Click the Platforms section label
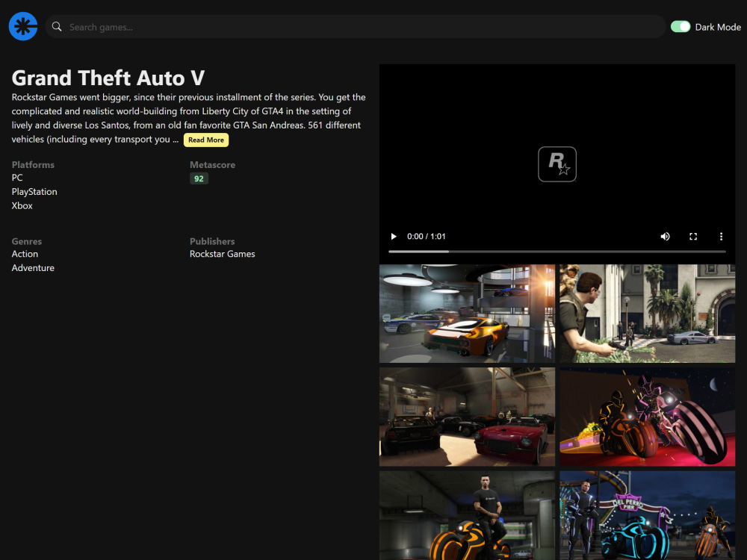 33,165
